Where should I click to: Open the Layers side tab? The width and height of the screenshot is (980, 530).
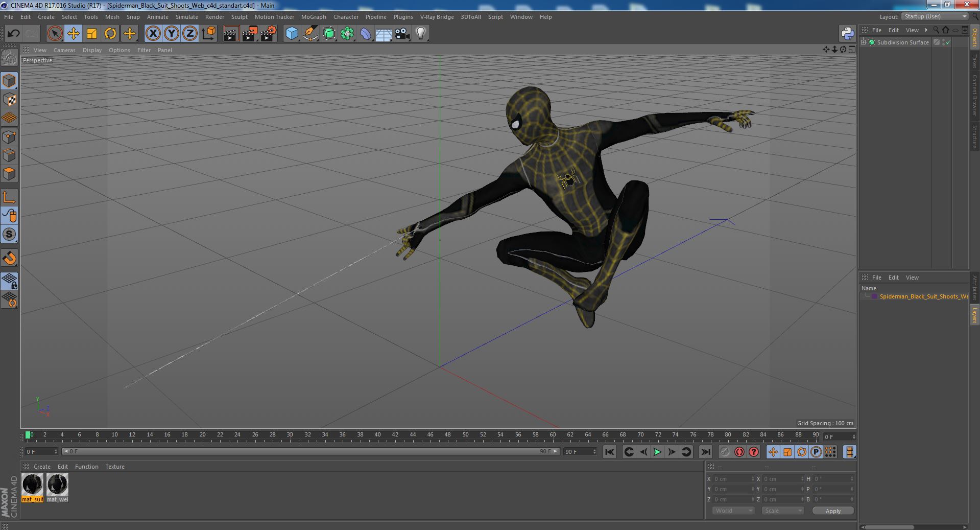pos(974,315)
